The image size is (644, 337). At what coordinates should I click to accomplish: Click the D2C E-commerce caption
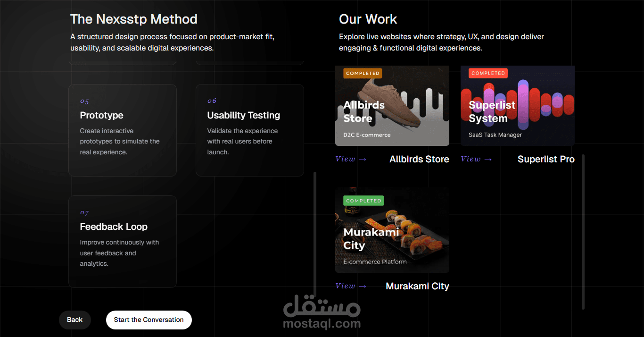pyautogui.click(x=367, y=135)
